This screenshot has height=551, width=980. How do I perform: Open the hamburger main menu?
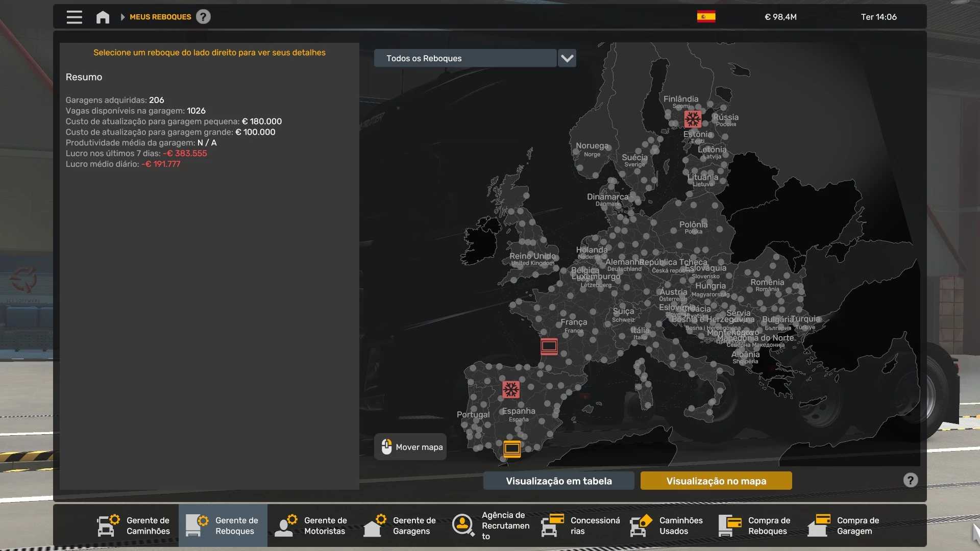click(74, 17)
